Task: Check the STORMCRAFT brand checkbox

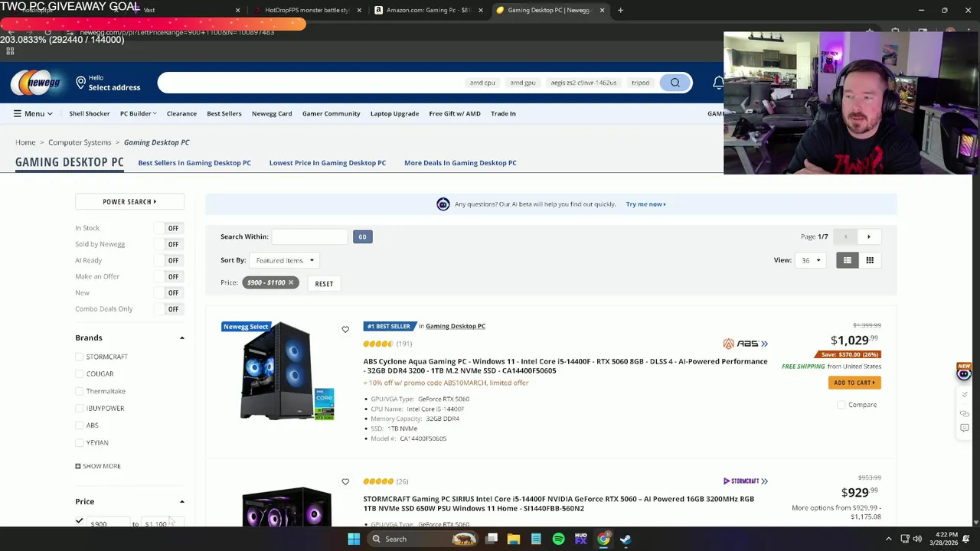Action: (79, 357)
